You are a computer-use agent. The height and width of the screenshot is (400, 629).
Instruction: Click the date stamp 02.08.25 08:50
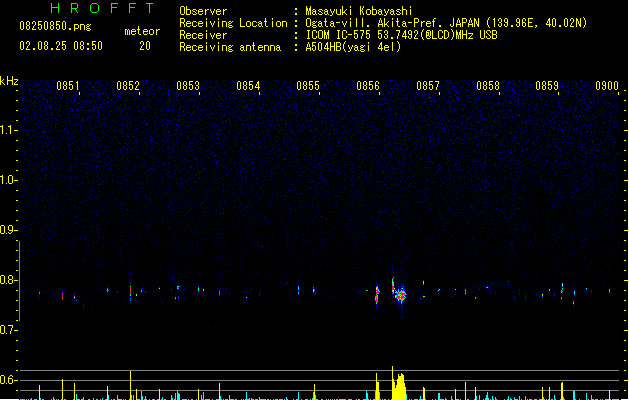[61, 46]
